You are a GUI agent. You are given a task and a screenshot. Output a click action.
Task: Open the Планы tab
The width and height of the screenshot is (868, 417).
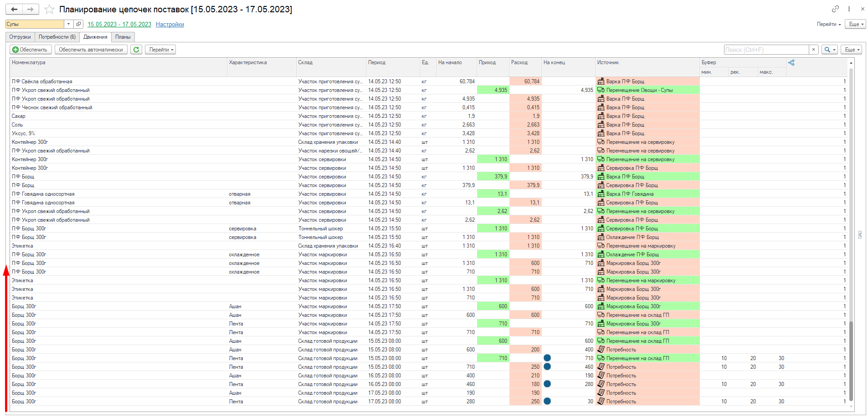(123, 37)
